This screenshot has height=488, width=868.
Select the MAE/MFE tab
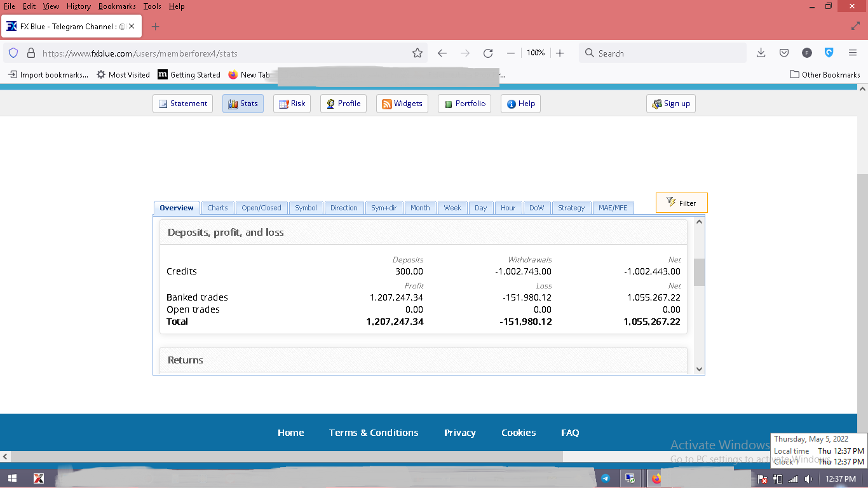tap(613, 208)
